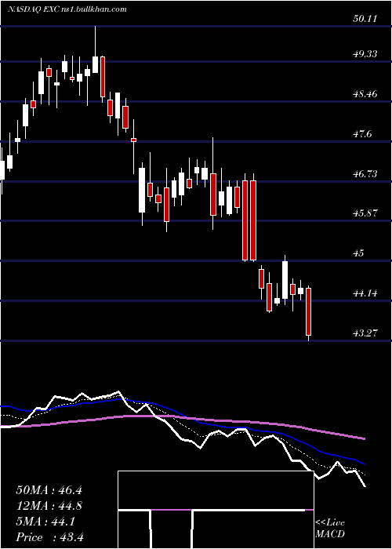Click the 45 price axis label
The height and width of the screenshot is (549, 392).
coord(359,253)
